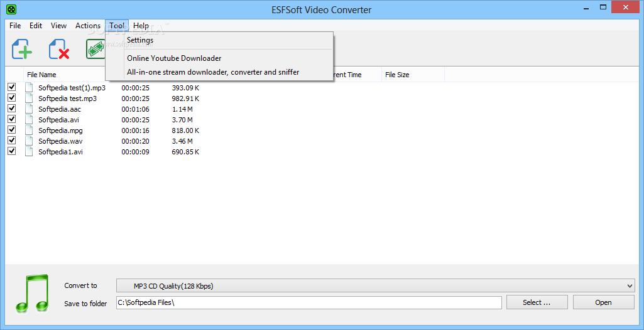Click file icon for Softpedia test.mp3
The height and width of the screenshot is (330, 644).
[x=29, y=98]
